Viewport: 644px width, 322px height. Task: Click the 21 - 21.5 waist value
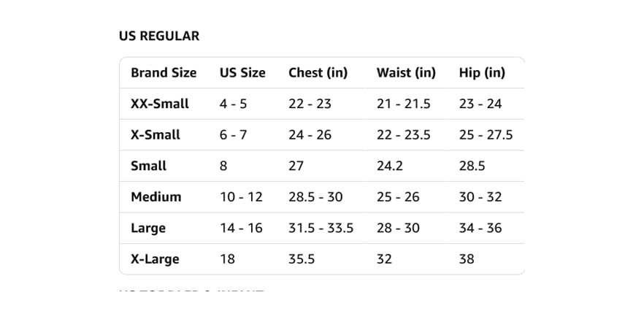[403, 104]
